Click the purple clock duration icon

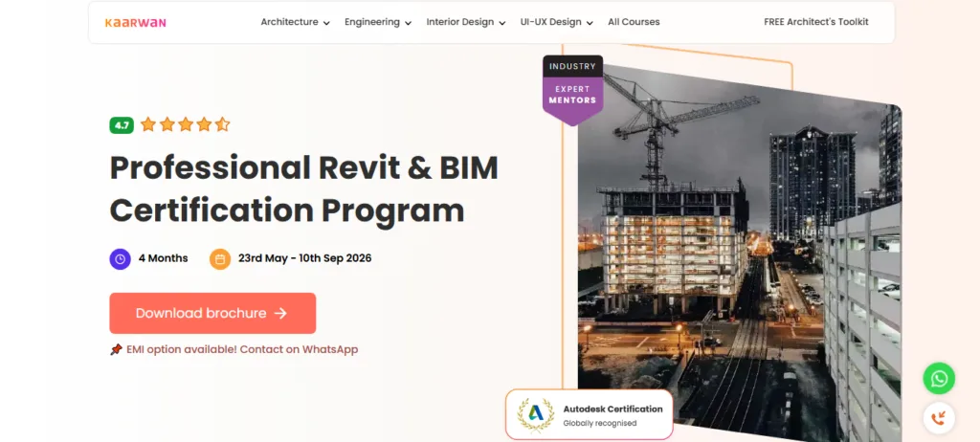pos(120,259)
